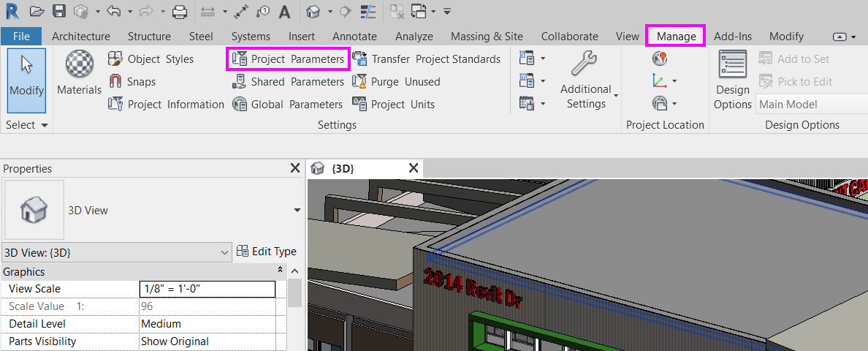Collapse the Graphics section in Properties
The width and height of the screenshot is (868, 351).
point(280,271)
